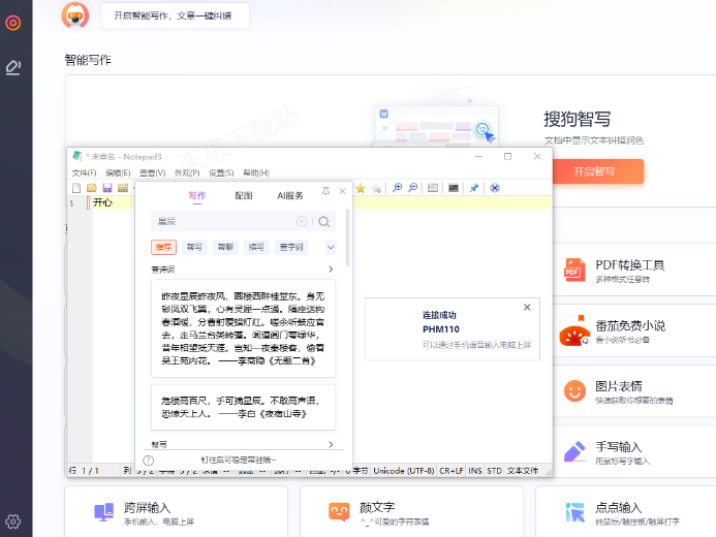
Task: Toggle the always-on-top pin icon
Action: coord(474,188)
